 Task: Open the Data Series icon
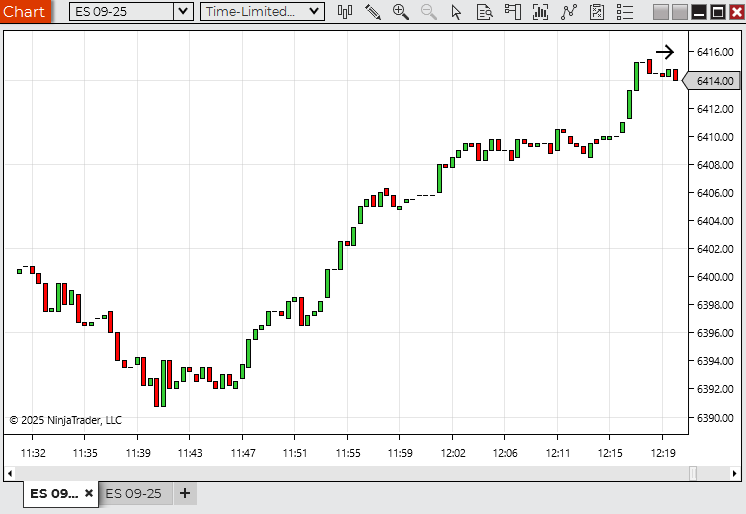point(541,12)
